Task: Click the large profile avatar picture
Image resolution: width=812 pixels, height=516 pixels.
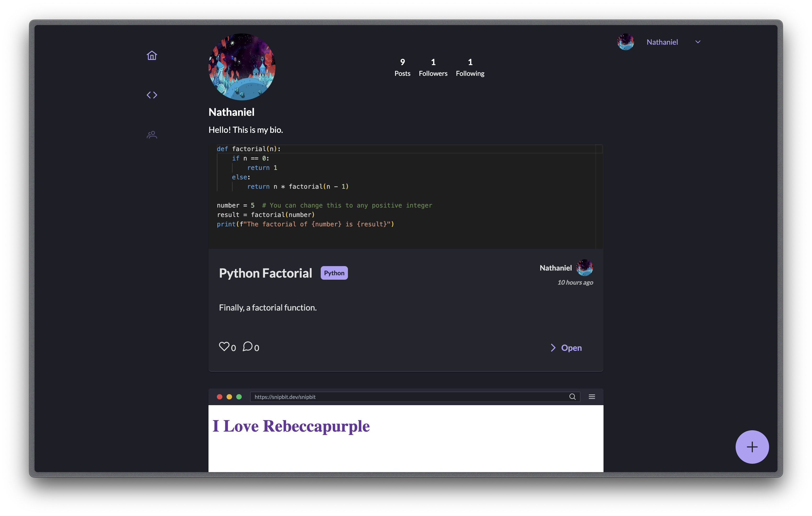Action: [242, 67]
